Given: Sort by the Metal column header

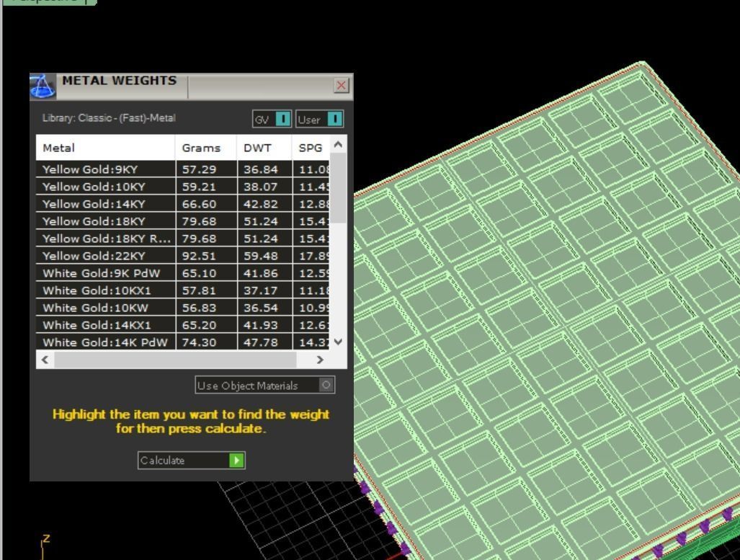Looking at the screenshot, I should 105,148.
